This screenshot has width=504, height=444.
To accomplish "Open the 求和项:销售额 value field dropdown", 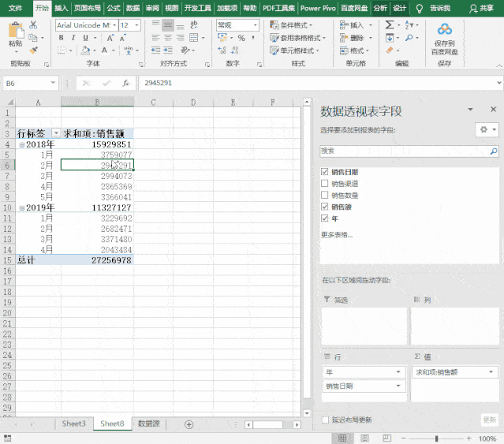I will [491, 371].
